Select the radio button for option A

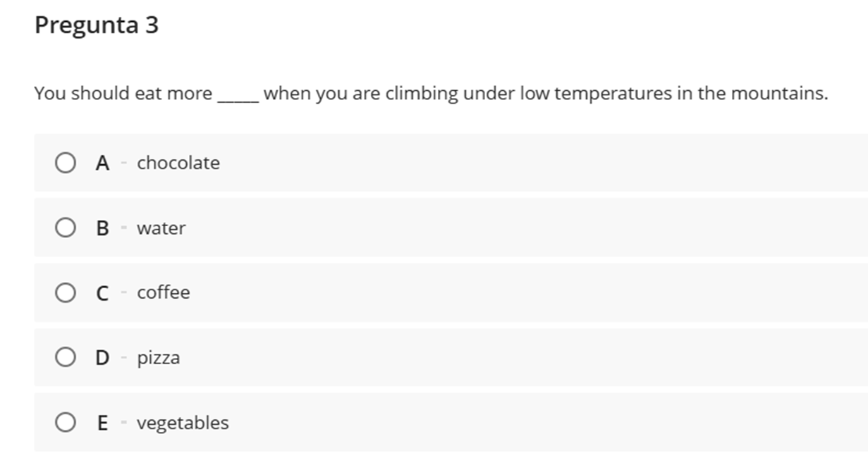tap(66, 163)
